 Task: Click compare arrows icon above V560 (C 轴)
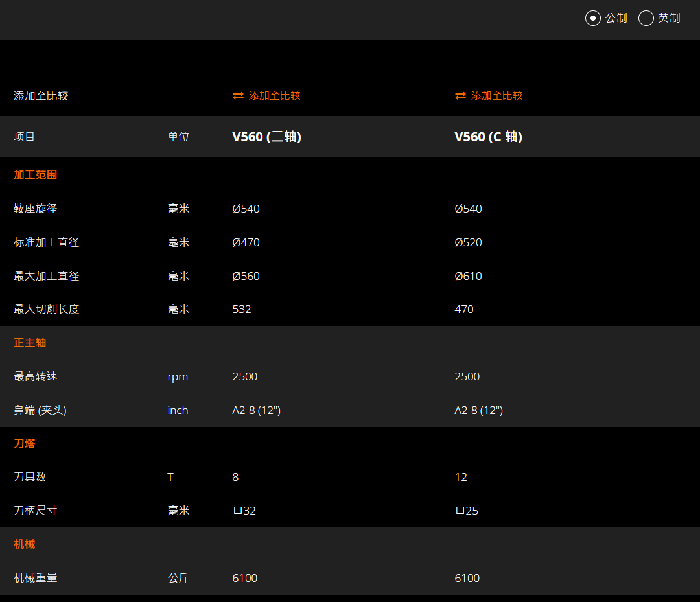click(x=460, y=96)
